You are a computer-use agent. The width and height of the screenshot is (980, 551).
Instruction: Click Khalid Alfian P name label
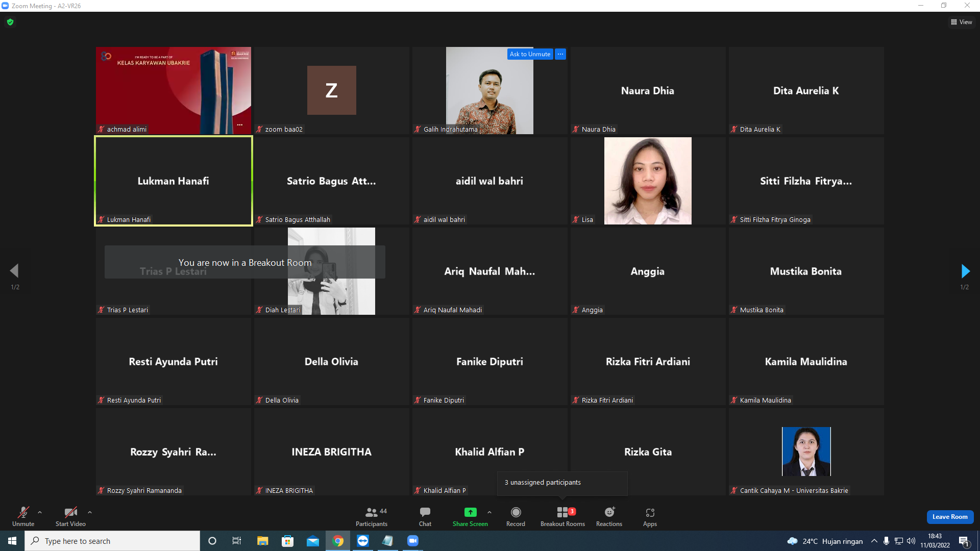coord(445,491)
